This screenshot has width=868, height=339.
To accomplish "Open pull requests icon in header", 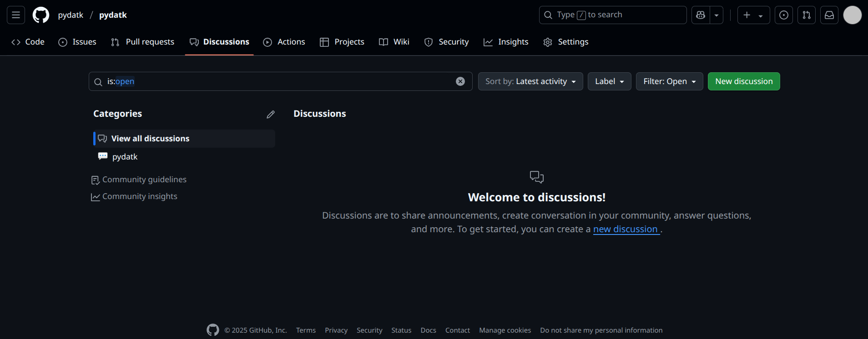I will (x=807, y=15).
